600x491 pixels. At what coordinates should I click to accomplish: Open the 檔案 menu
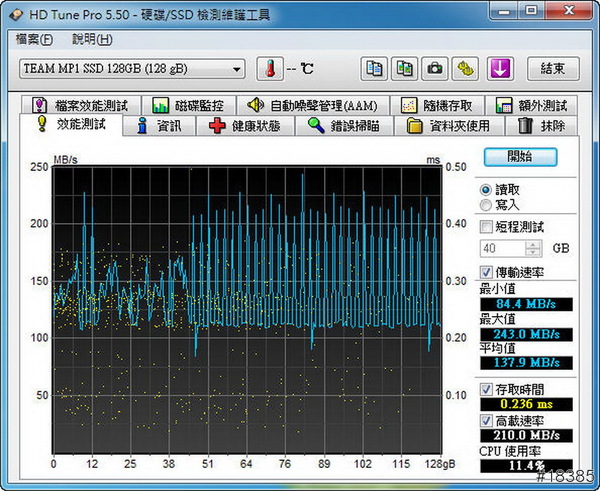pos(34,40)
